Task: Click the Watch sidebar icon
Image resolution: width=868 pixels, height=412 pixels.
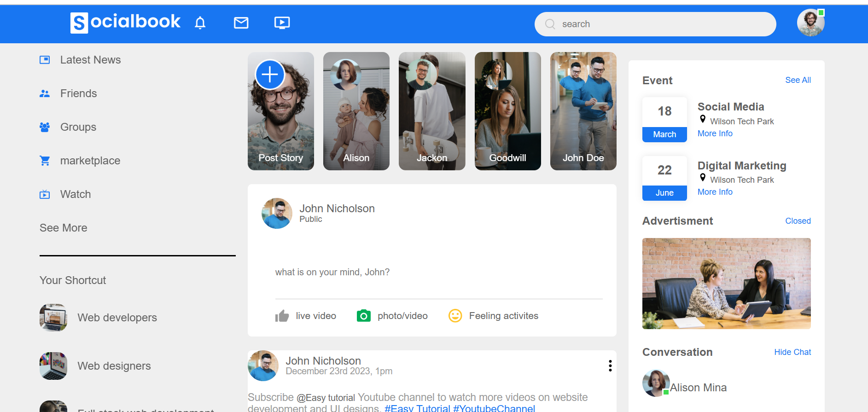Action: 45,194
